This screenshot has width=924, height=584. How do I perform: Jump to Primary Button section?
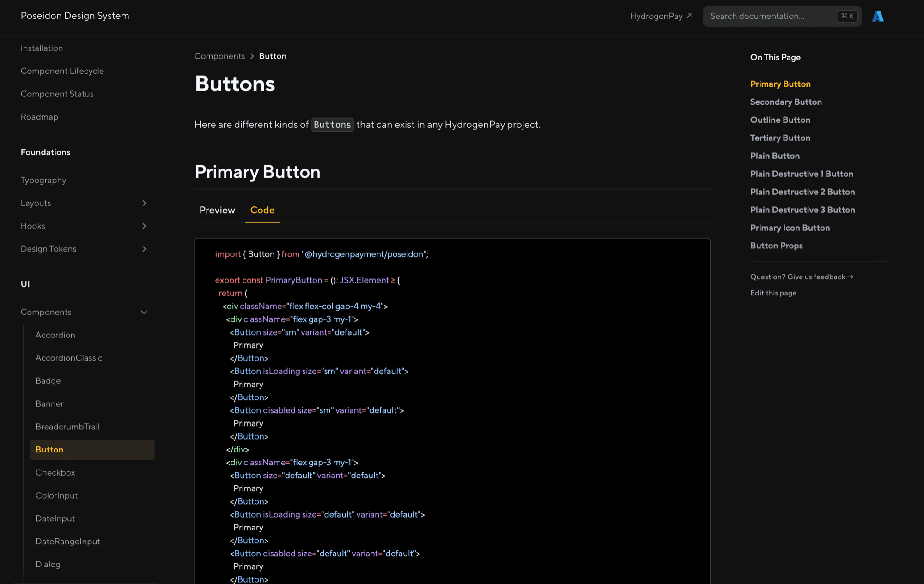tap(780, 84)
